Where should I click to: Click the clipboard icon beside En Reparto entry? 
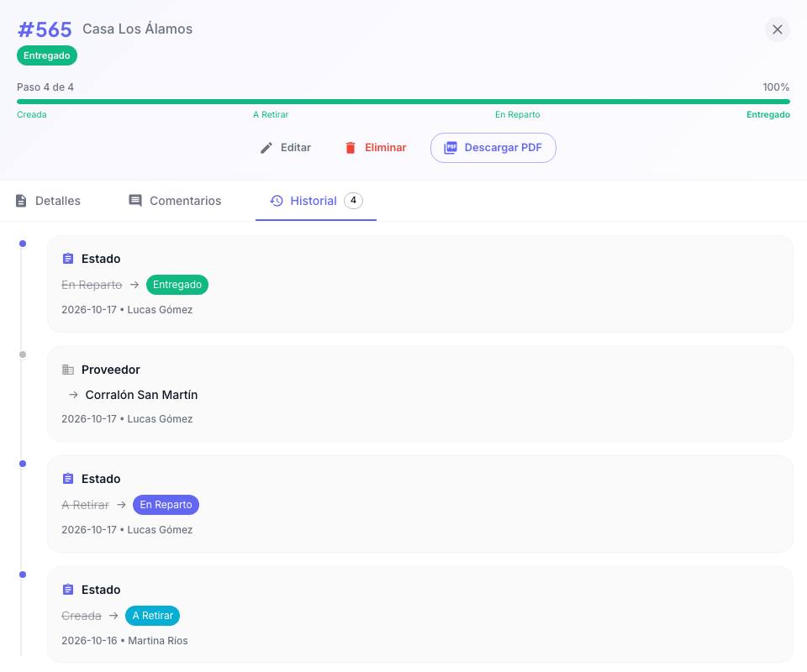[x=68, y=479]
